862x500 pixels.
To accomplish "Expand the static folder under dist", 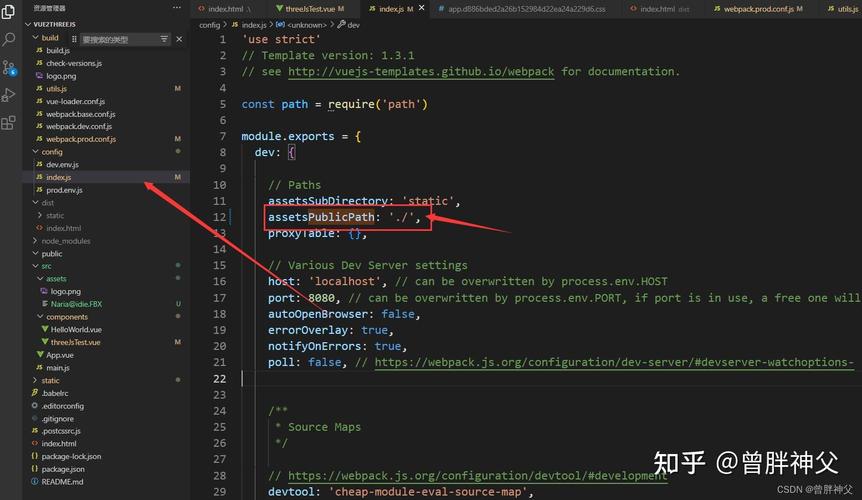I will 54,215.
